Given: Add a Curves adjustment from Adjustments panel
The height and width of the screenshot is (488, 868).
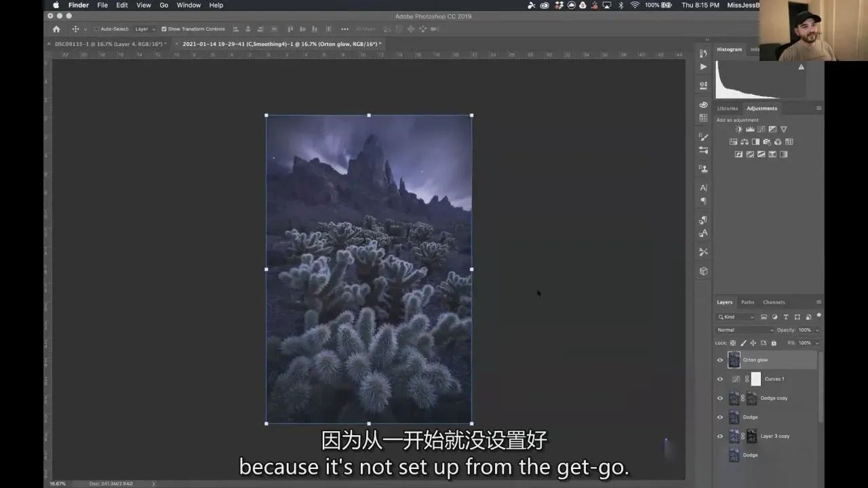Looking at the screenshot, I should tap(761, 129).
